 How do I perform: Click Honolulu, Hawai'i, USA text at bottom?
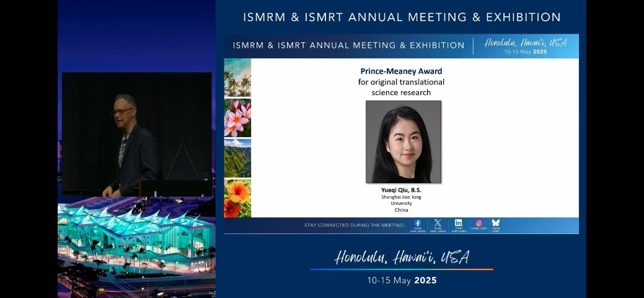[x=402, y=257]
